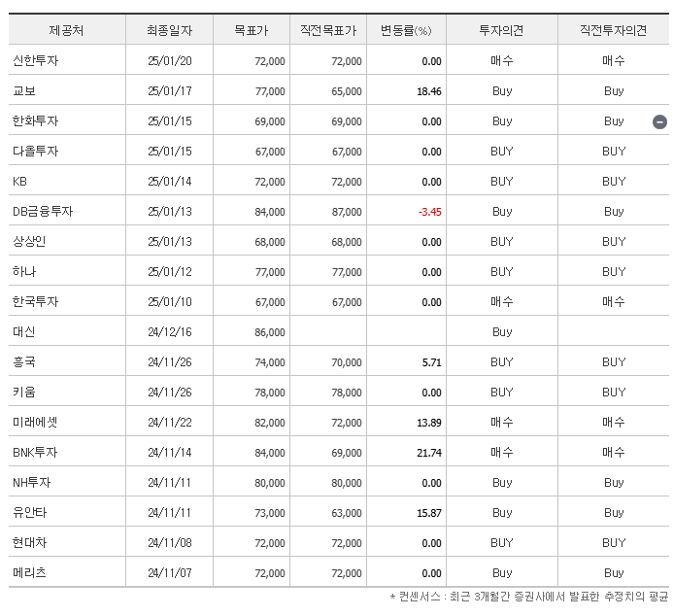This screenshot has width=673, height=616.
Task: Click 교보 target price 77,000
Action: point(270,92)
